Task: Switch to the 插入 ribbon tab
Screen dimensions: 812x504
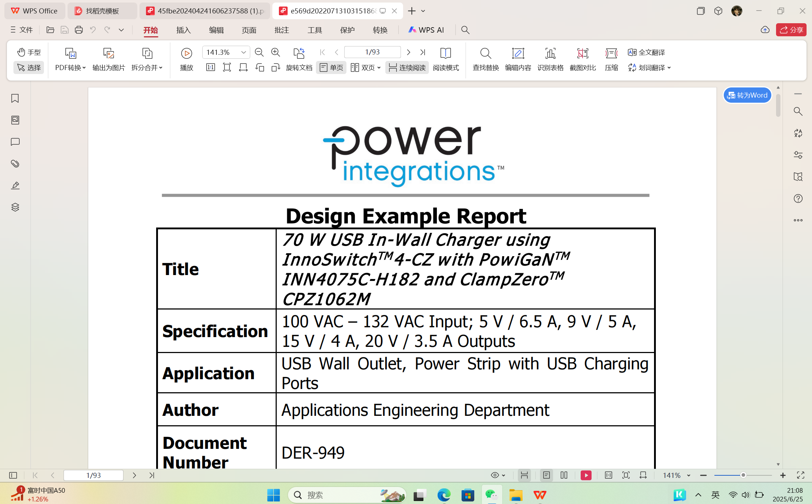Action: point(183,30)
